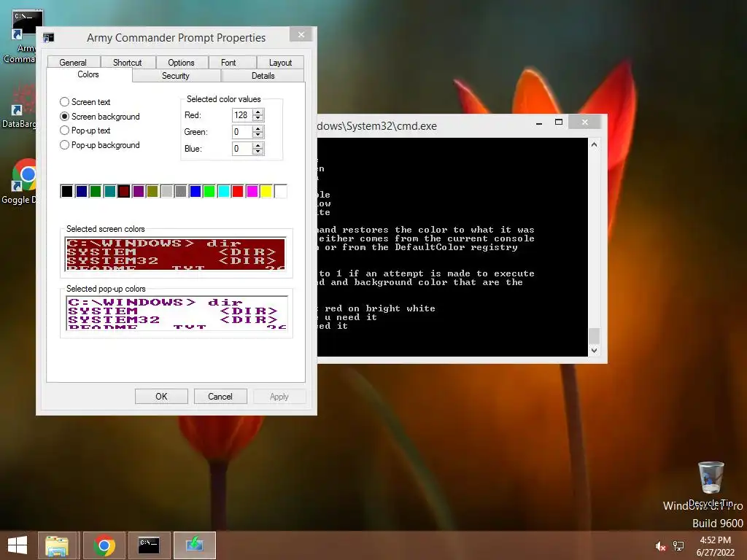747x560 pixels.
Task: Maximize the cmd.exe window
Action: coord(559,122)
